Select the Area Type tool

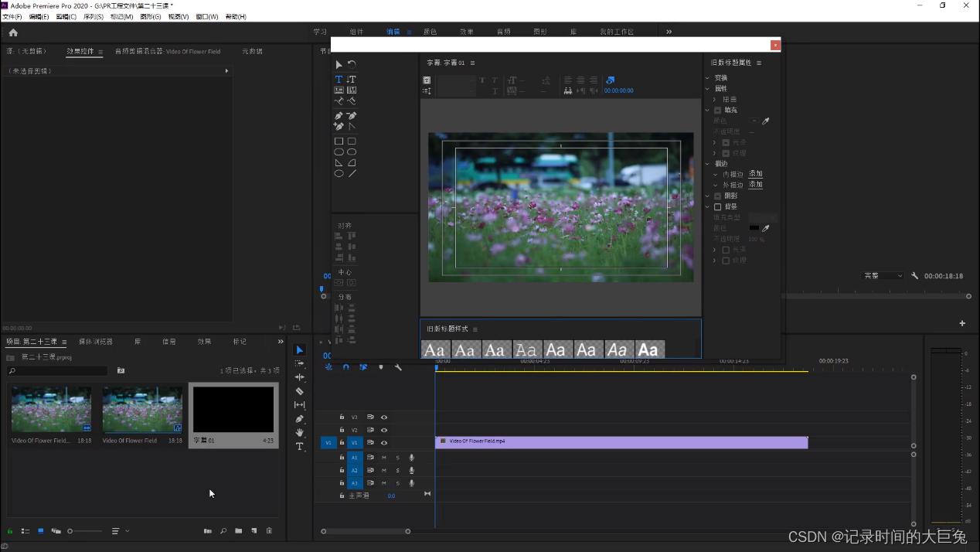(x=339, y=90)
